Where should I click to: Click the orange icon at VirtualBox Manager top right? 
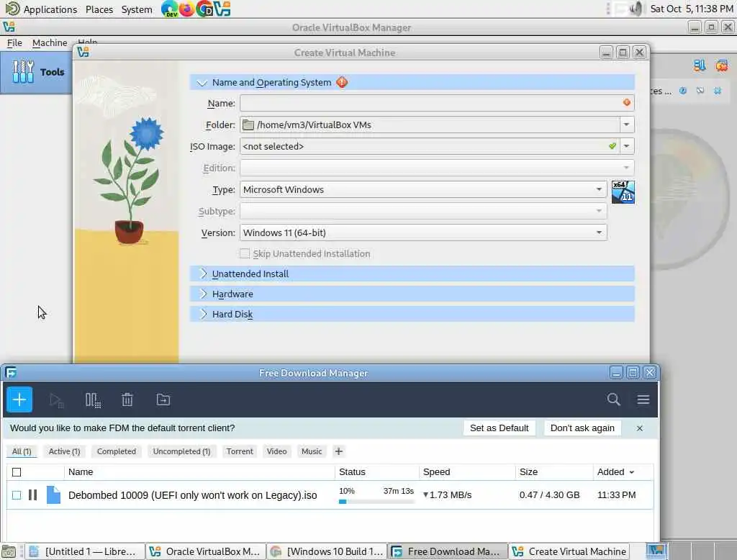(721, 66)
